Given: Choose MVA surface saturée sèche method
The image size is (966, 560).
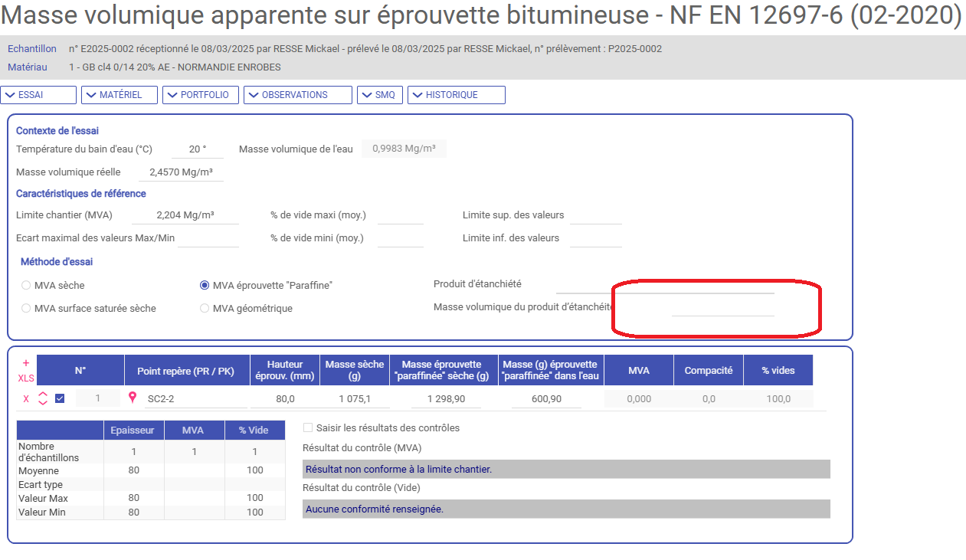Looking at the screenshot, I should click(x=27, y=309).
